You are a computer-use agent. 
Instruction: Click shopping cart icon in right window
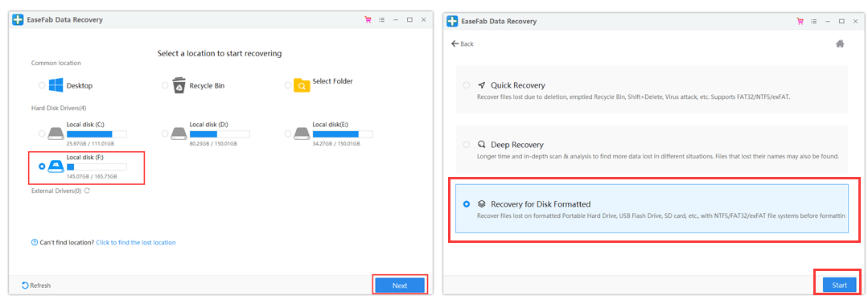tap(800, 21)
